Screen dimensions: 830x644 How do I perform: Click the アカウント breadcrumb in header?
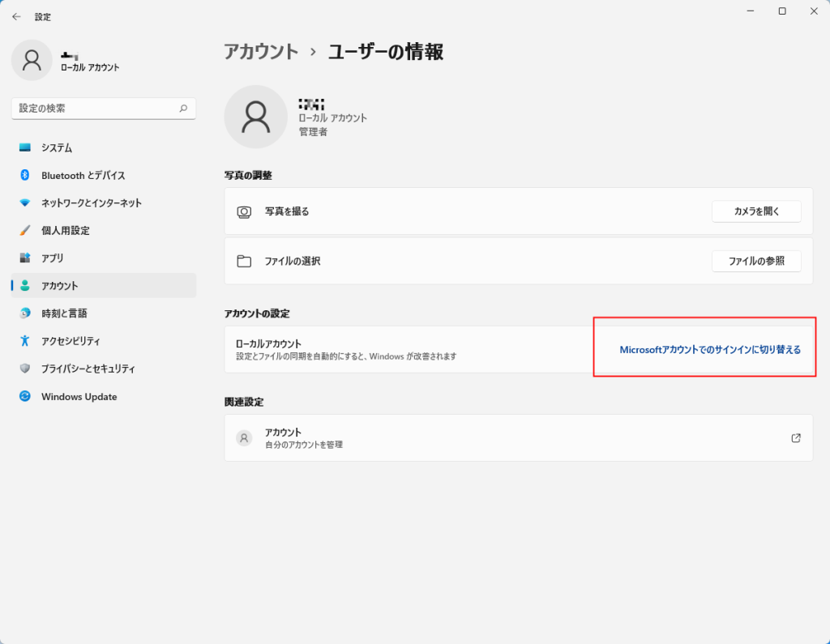pos(261,52)
